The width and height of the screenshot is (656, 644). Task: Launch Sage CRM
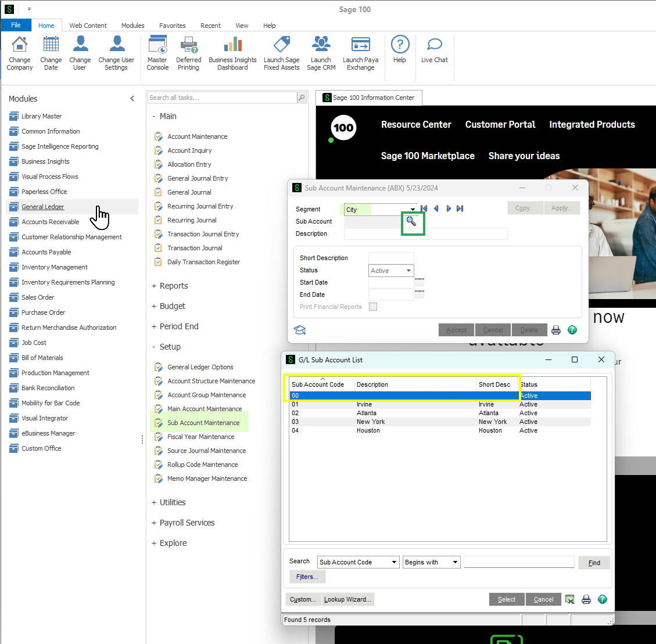click(x=321, y=53)
